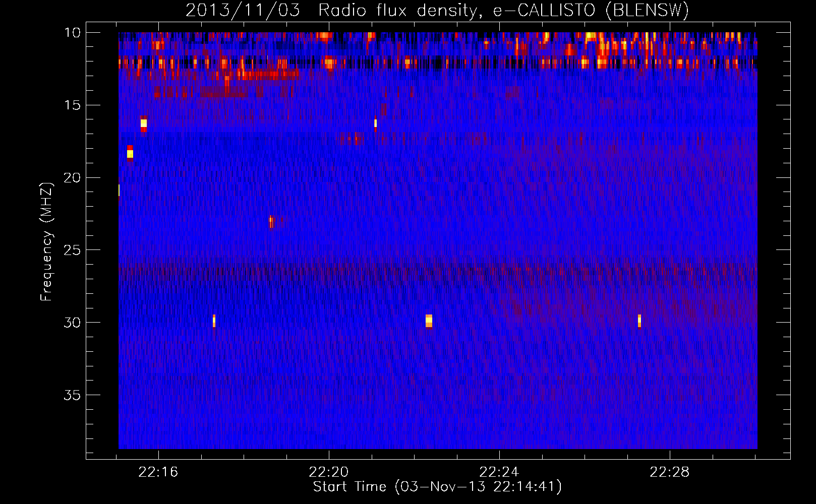The image size is (816, 504).
Task: Click the 22:28 time axis label
Action: [x=670, y=472]
